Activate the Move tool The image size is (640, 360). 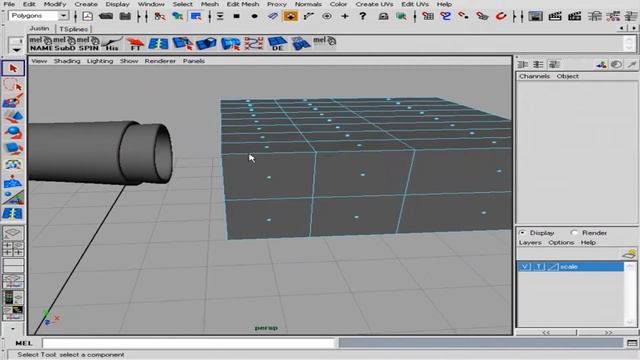(13, 117)
